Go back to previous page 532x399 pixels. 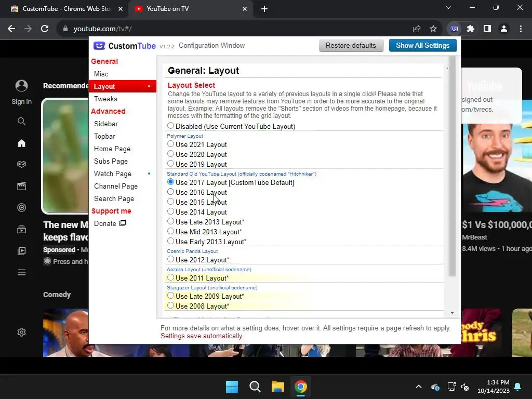[11, 29]
